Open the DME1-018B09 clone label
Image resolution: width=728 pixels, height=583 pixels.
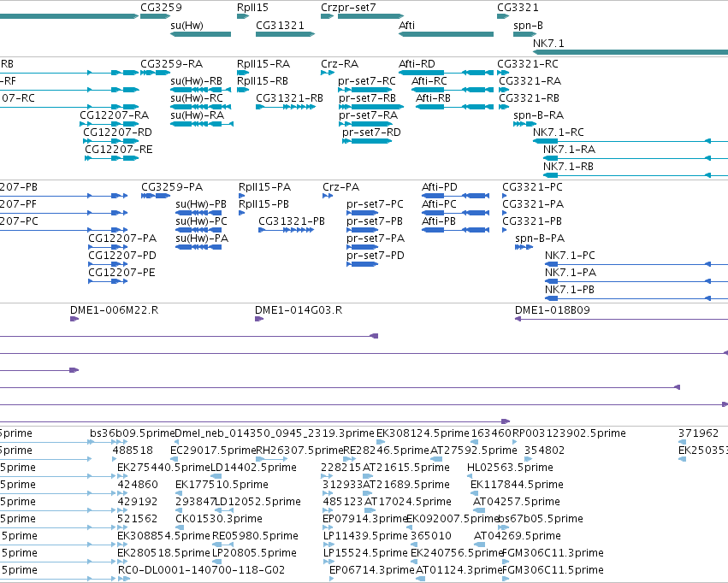(x=553, y=310)
